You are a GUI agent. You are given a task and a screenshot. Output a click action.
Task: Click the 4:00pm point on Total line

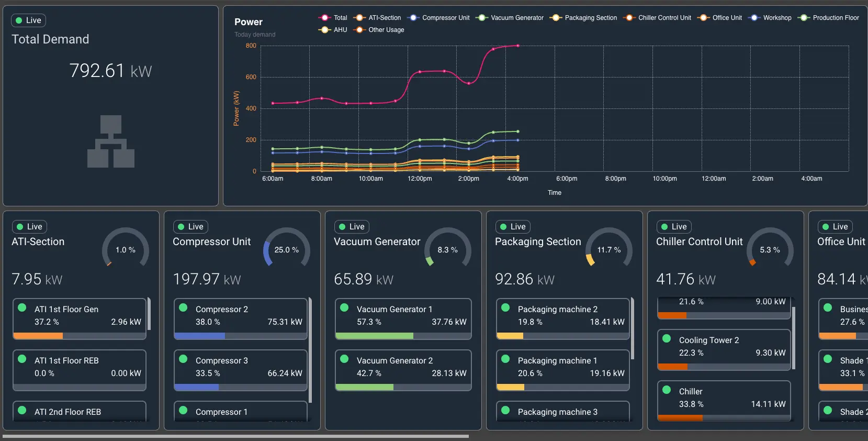[x=518, y=46]
